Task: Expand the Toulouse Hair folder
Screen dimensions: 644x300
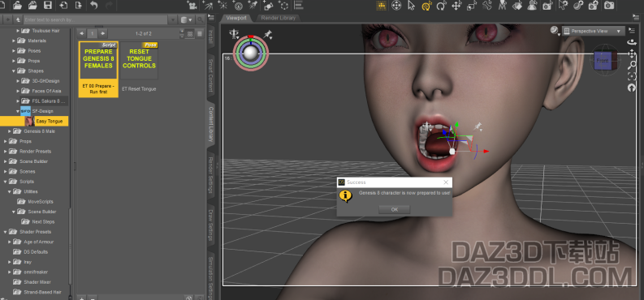Action: click(x=18, y=31)
